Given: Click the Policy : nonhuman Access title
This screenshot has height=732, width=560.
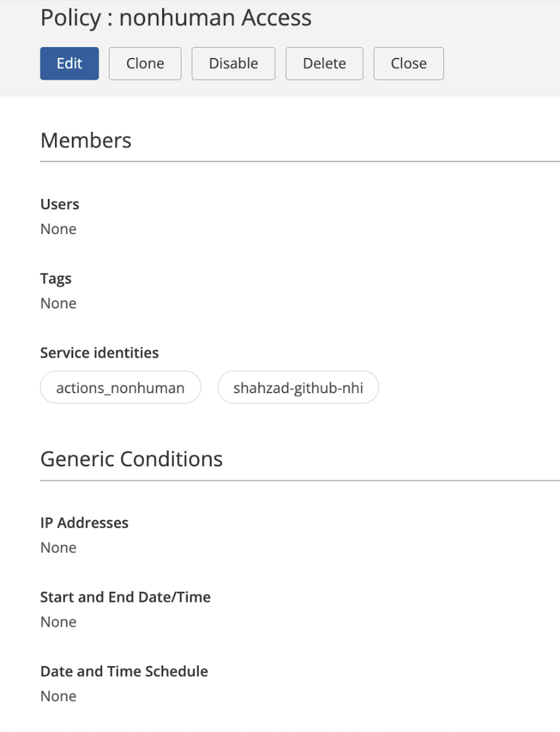Looking at the screenshot, I should (x=176, y=18).
